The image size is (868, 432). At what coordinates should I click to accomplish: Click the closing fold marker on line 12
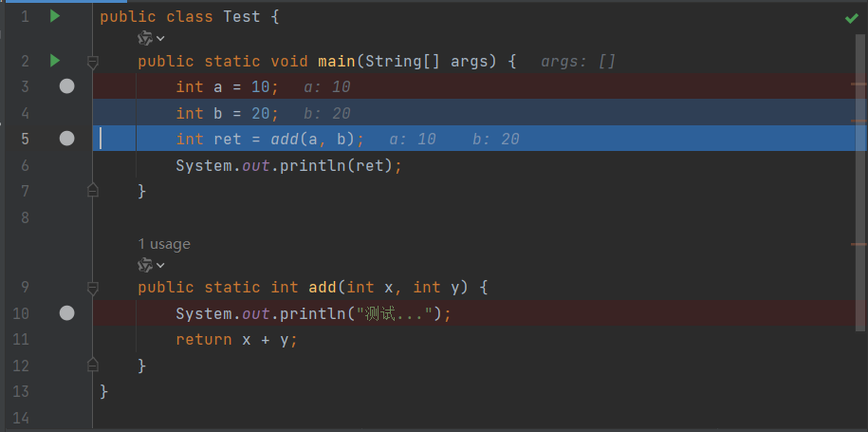[93, 364]
